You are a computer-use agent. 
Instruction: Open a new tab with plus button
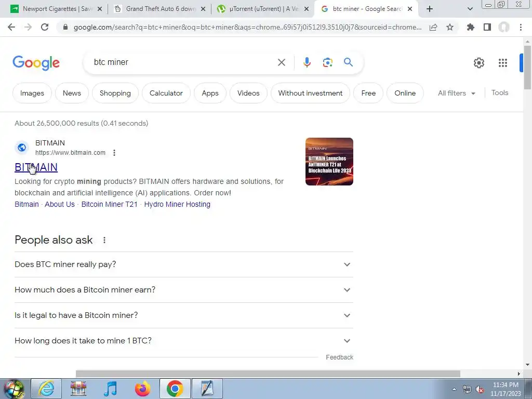tap(430, 9)
